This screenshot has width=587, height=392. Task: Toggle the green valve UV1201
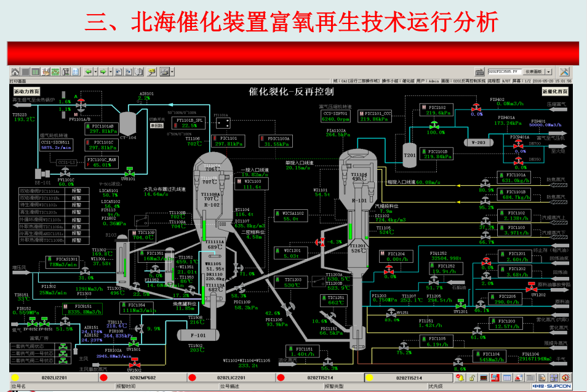460,305
